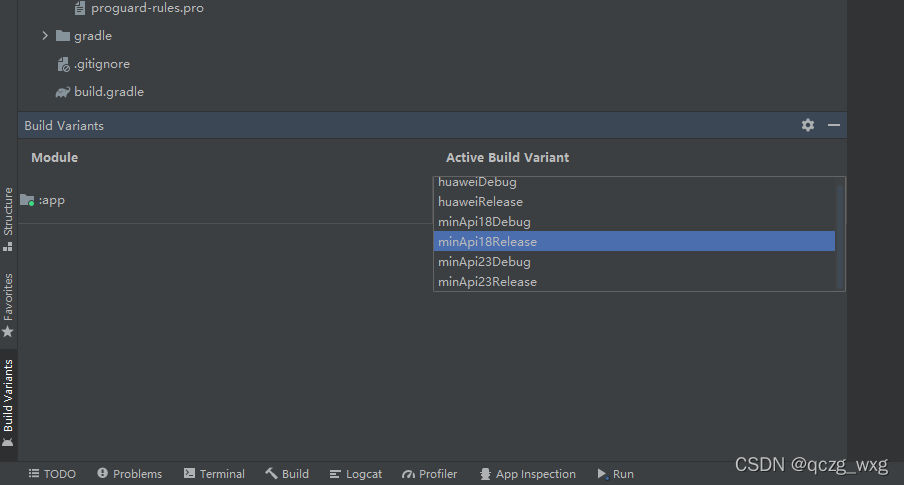This screenshot has width=904, height=485.
Task: Click the gradle folder icon
Action: pos(63,36)
